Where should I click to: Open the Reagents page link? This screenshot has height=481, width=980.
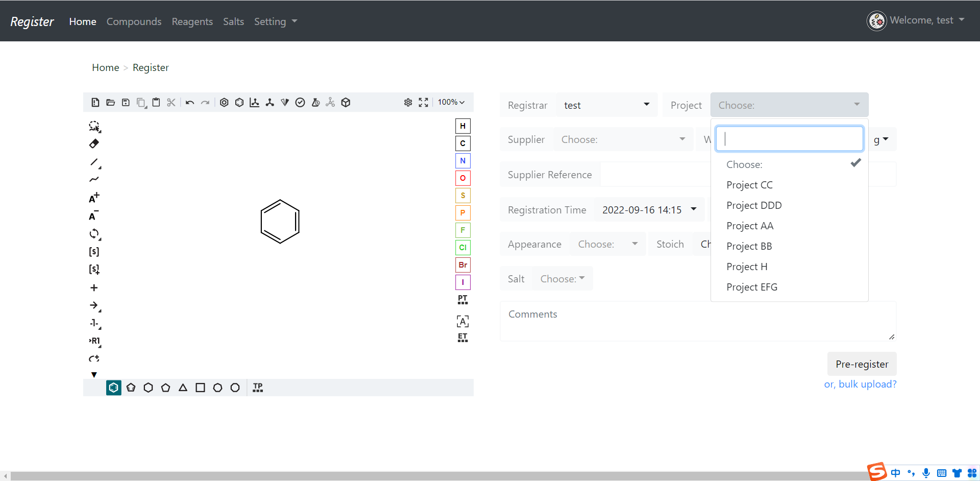(x=192, y=21)
